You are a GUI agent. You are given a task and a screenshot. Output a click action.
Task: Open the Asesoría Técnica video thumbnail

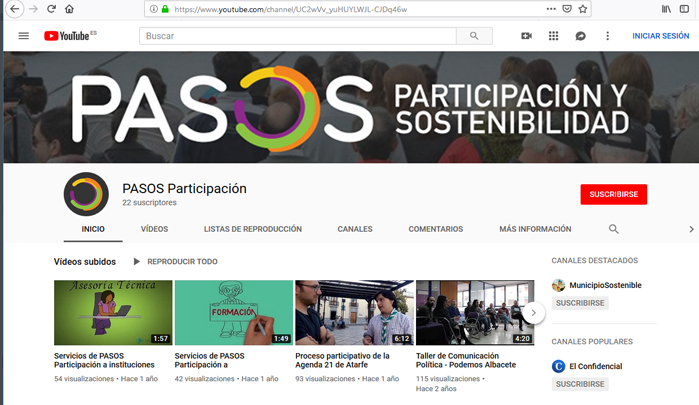[113, 313]
